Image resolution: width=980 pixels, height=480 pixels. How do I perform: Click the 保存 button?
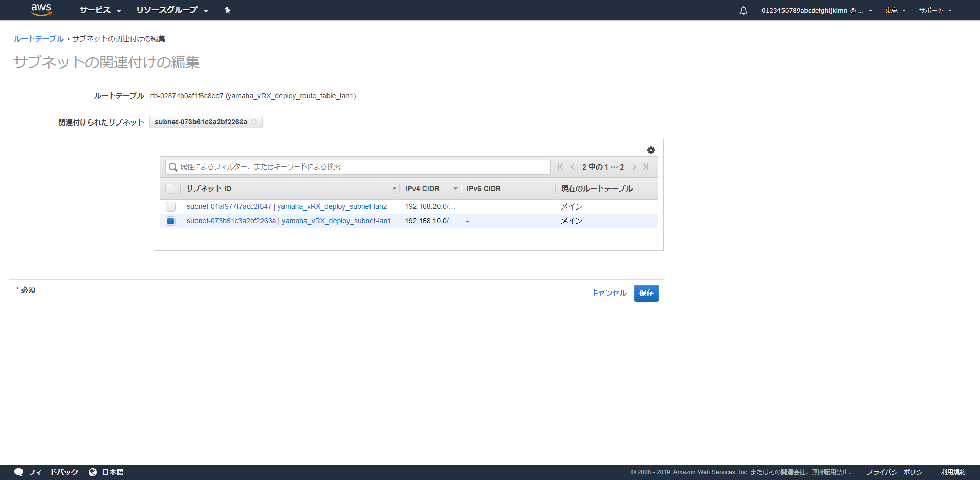[646, 293]
